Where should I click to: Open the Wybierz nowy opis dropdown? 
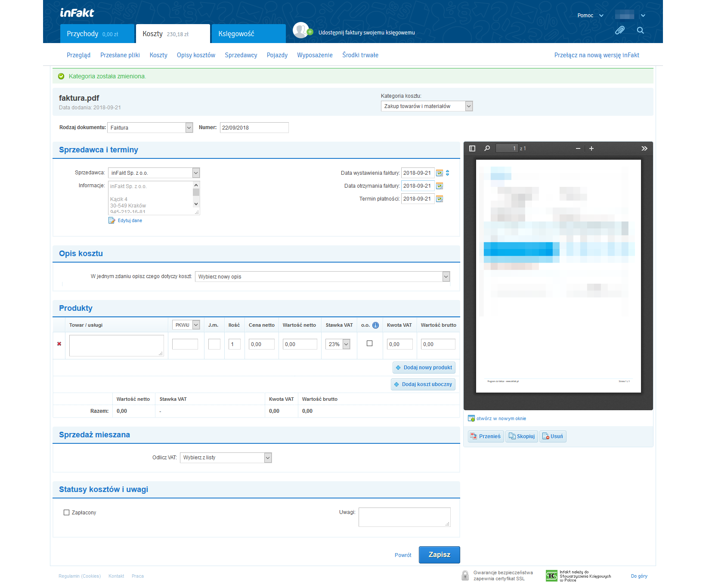pyautogui.click(x=322, y=277)
